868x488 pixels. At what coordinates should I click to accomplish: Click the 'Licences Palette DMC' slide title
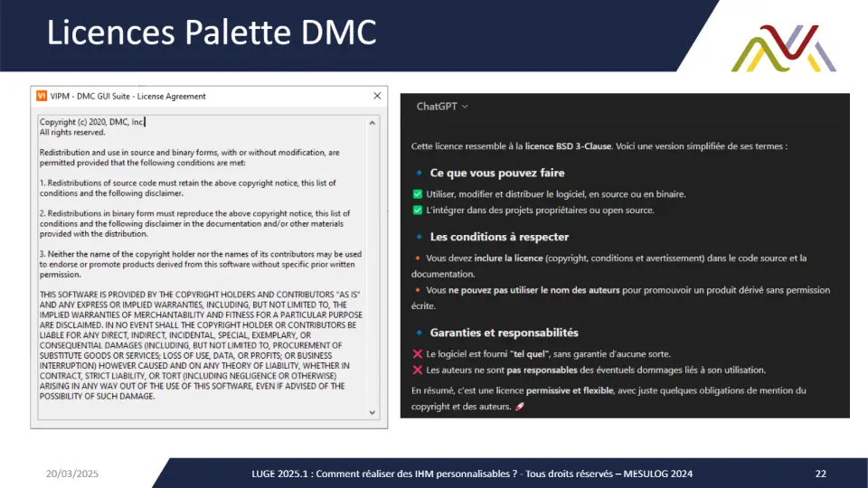point(212,33)
